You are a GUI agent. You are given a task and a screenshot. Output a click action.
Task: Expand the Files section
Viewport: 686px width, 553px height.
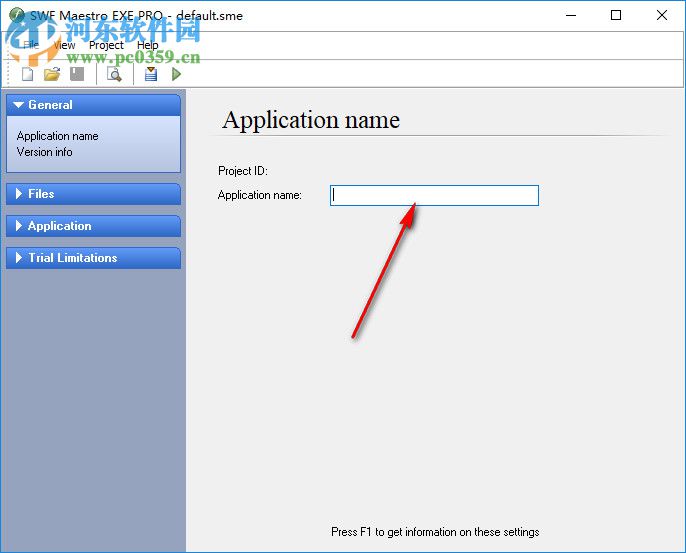[93, 194]
